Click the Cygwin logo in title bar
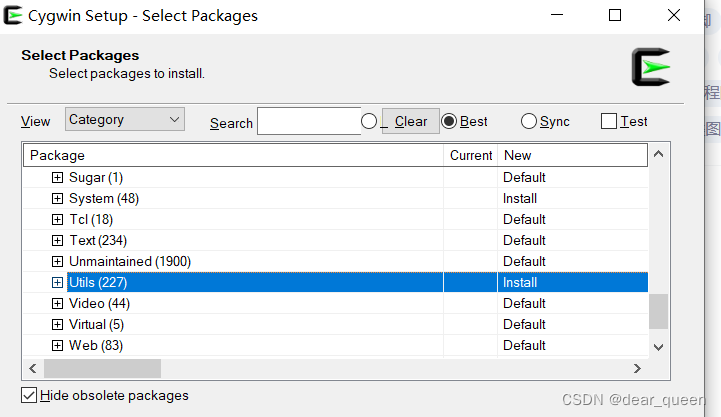The image size is (721, 417). [x=15, y=15]
